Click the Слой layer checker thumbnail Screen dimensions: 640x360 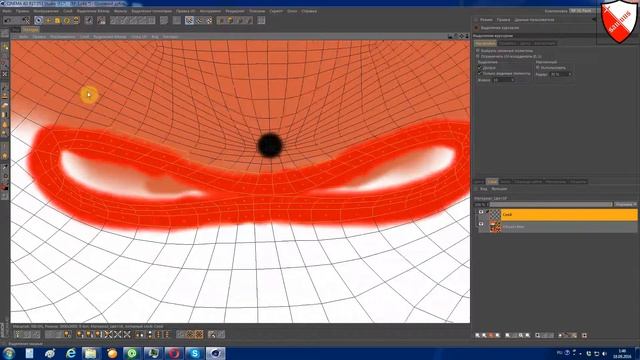click(495, 215)
